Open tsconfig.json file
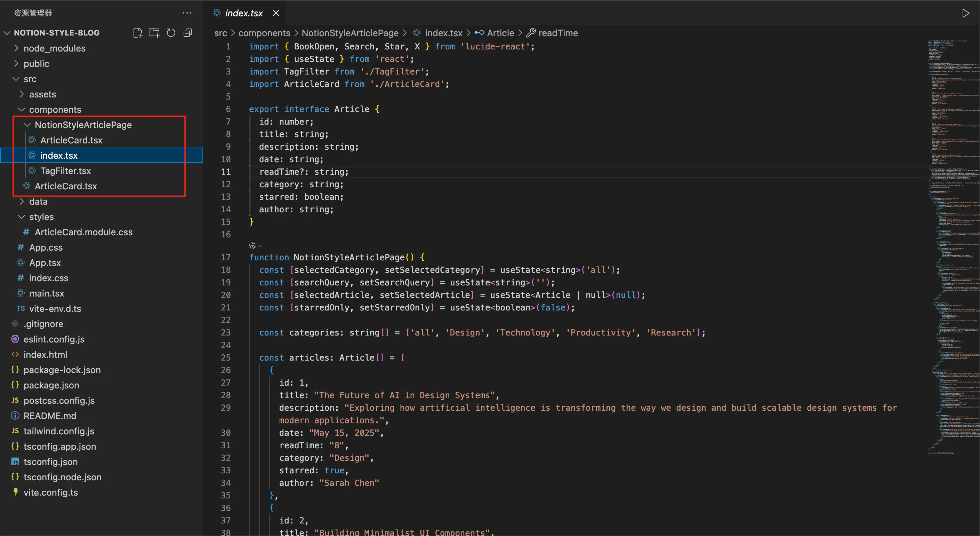 coord(50,462)
